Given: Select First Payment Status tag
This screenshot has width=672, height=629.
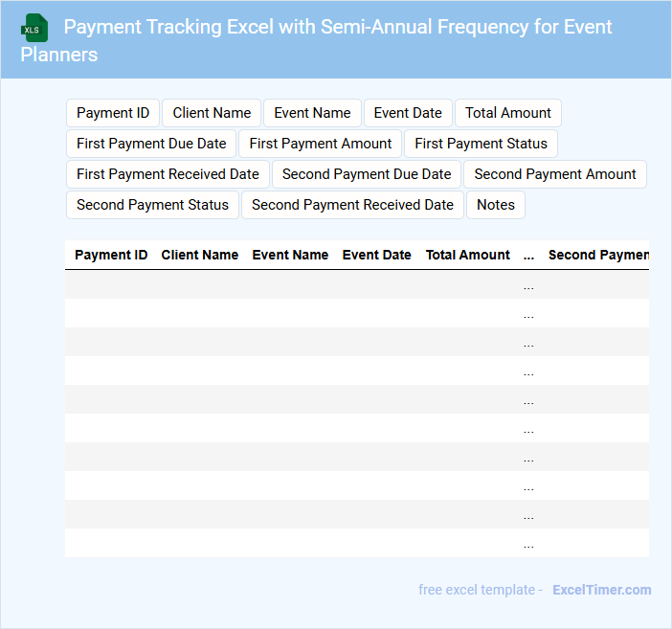Looking at the screenshot, I should [x=481, y=144].
